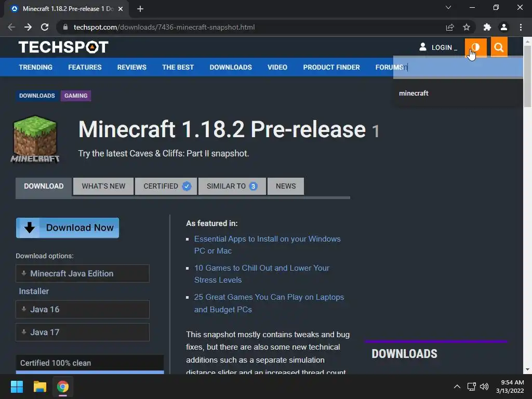
Task: Go back with the browser back arrow
Action: (x=11, y=27)
